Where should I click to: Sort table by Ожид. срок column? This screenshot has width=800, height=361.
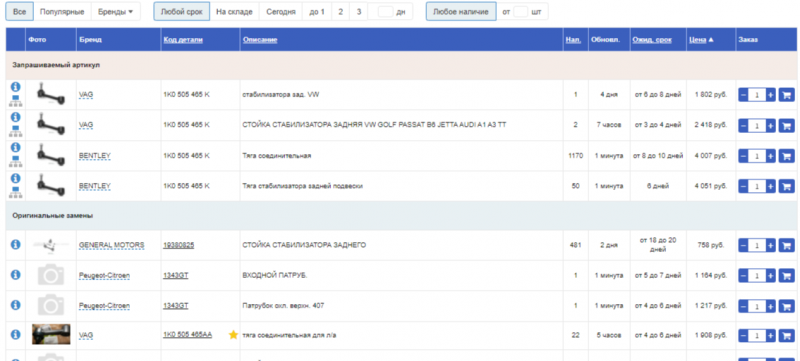pos(652,40)
